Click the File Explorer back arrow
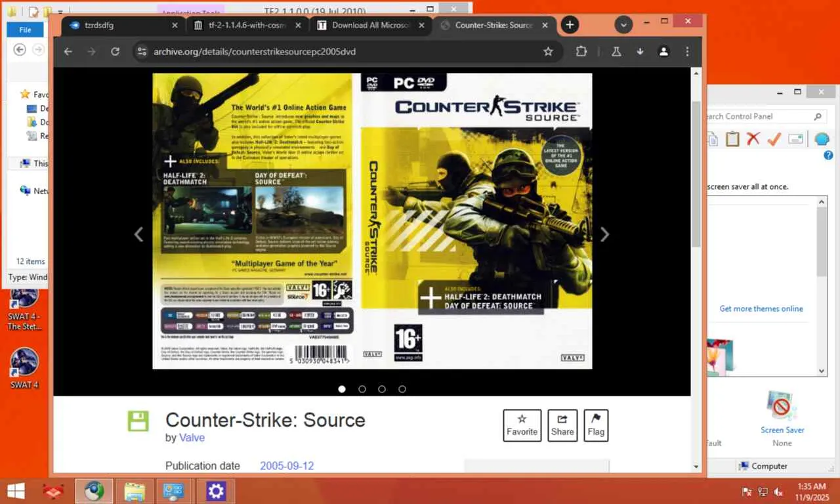840x504 pixels. 20,49
